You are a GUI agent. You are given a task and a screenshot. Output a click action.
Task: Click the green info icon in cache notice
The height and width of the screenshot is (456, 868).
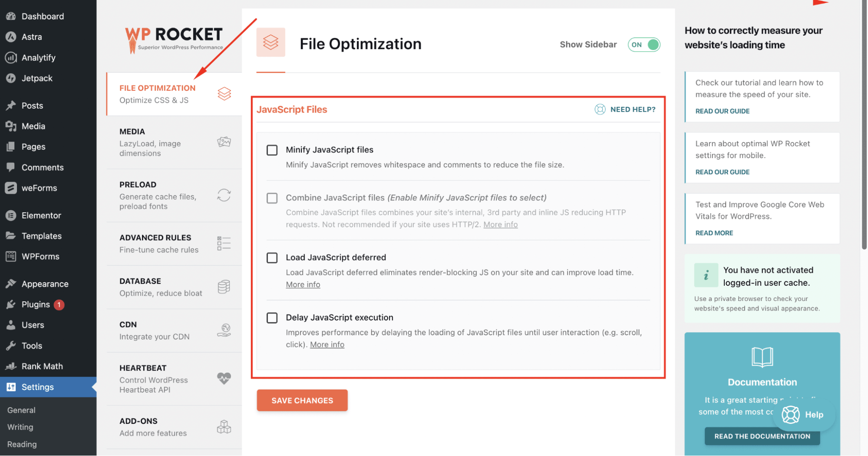click(x=706, y=275)
